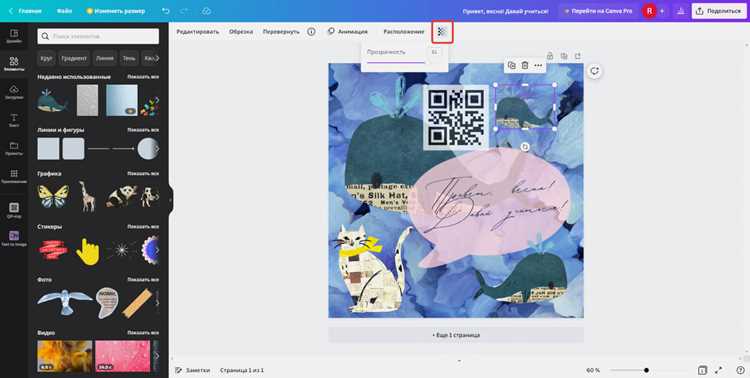Show all Стикеры items
The width and height of the screenshot is (750, 378).
coord(143,226)
